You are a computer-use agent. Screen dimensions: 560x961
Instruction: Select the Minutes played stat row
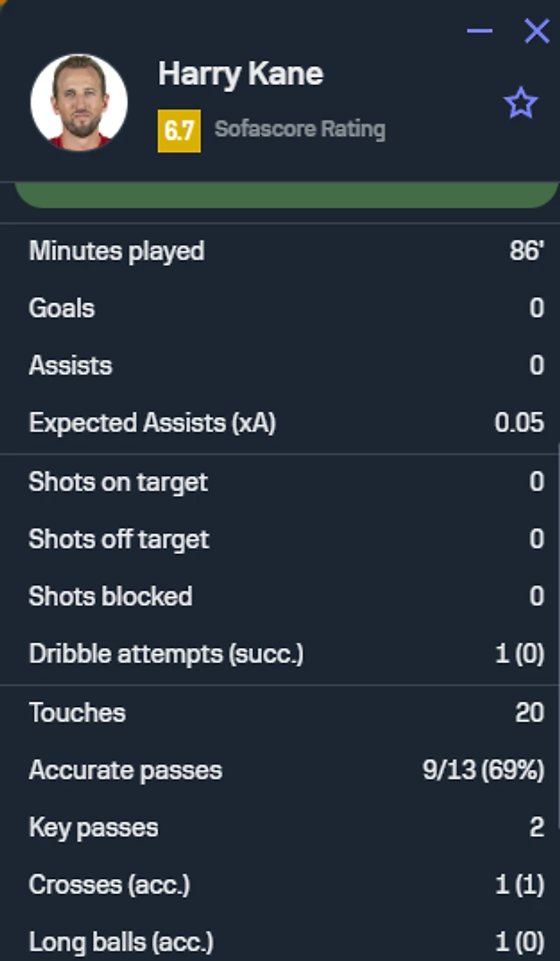tap(280, 252)
